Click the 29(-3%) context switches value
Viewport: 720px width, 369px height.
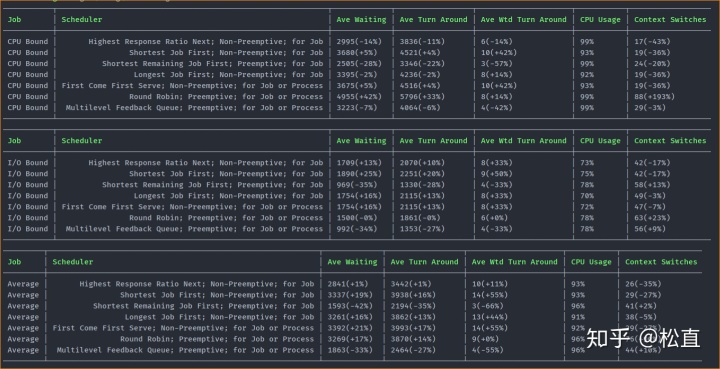pos(650,108)
